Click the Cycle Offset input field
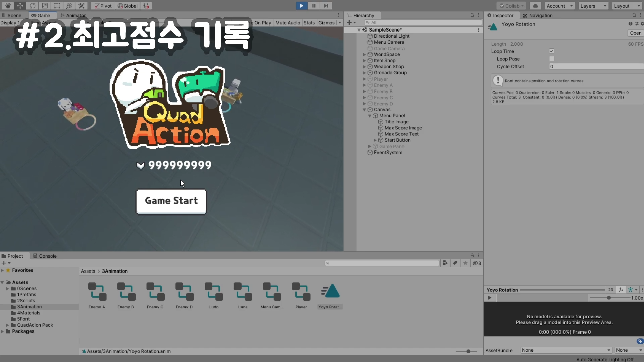 point(596,66)
